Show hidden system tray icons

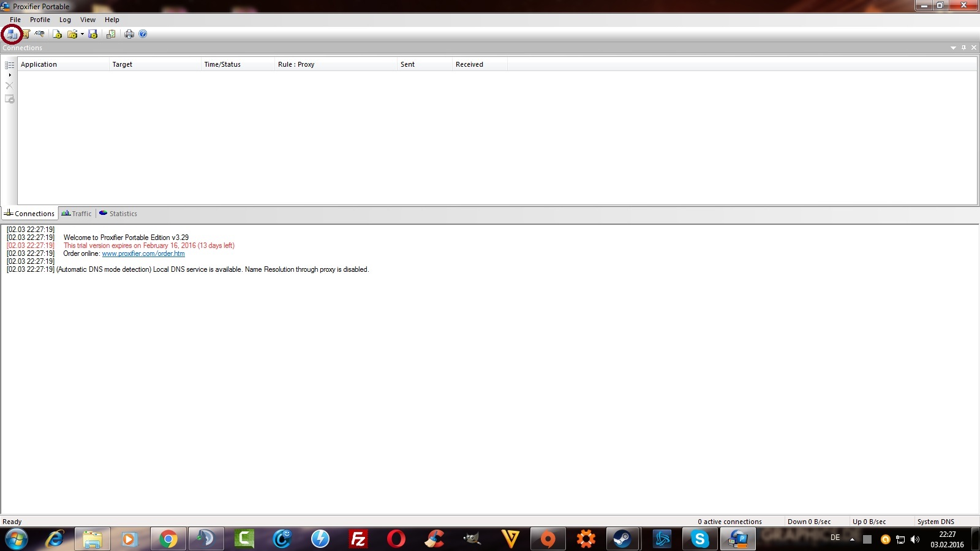pyautogui.click(x=852, y=539)
